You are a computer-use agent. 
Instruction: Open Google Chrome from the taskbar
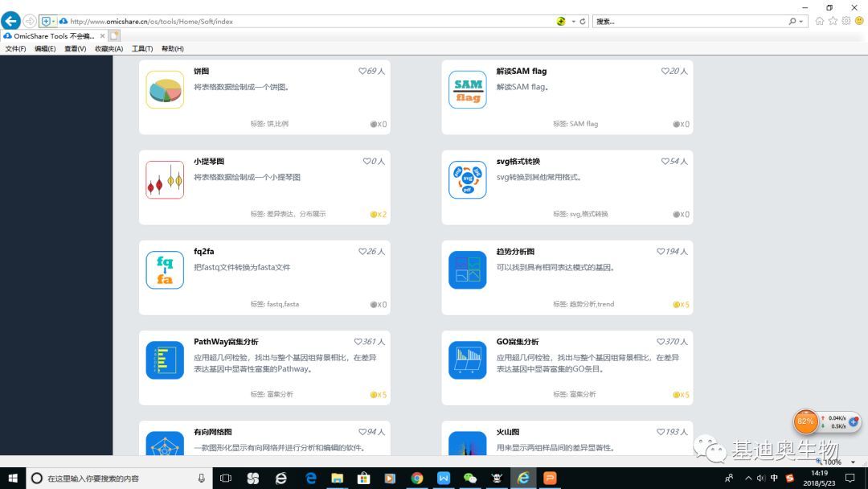pos(417,478)
